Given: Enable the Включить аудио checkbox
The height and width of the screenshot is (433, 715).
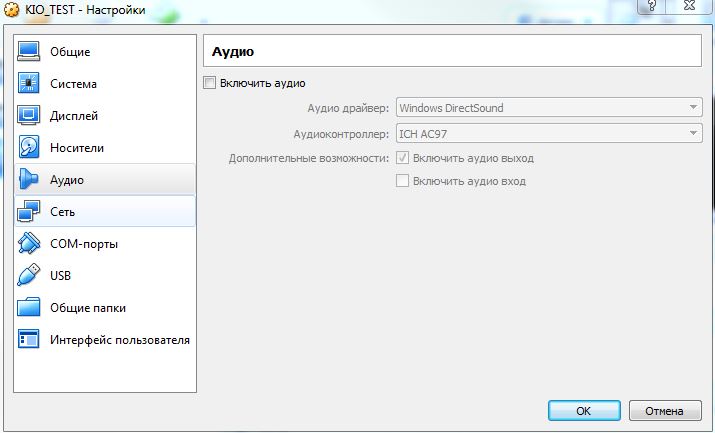Looking at the screenshot, I should point(210,83).
